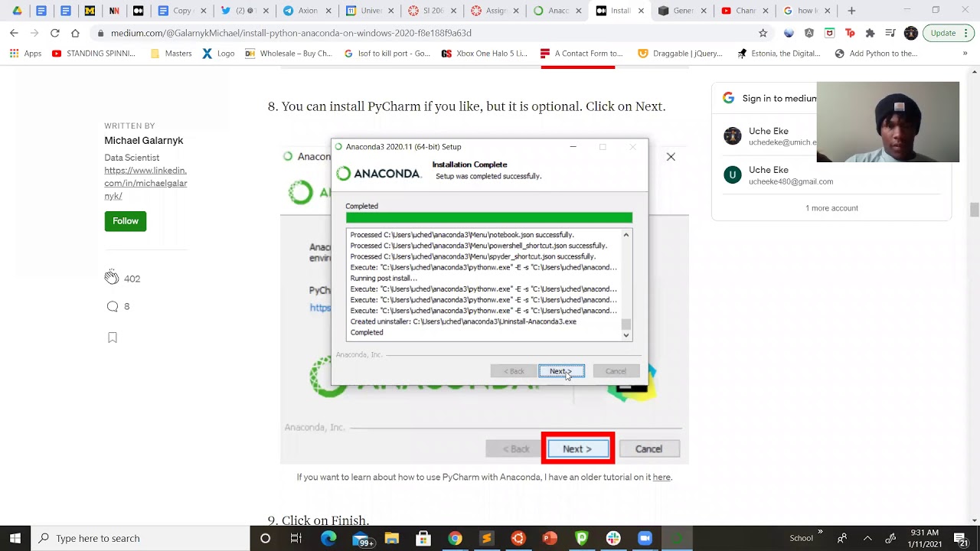This screenshot has height=551, width=980.
Task: Switch to the 'Chann' YouTube tab
Action: click(x=744, y=11)
